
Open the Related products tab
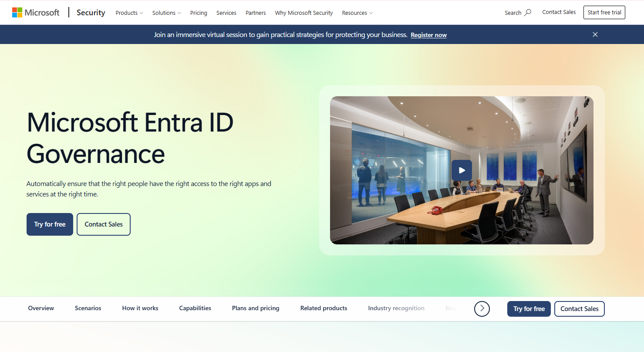coord(324,308)
